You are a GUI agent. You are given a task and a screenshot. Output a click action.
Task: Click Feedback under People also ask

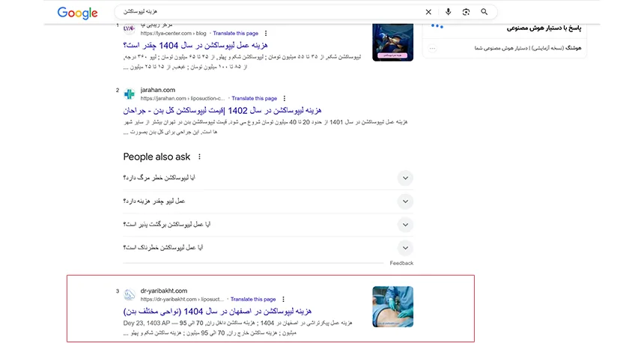[401, 263]
